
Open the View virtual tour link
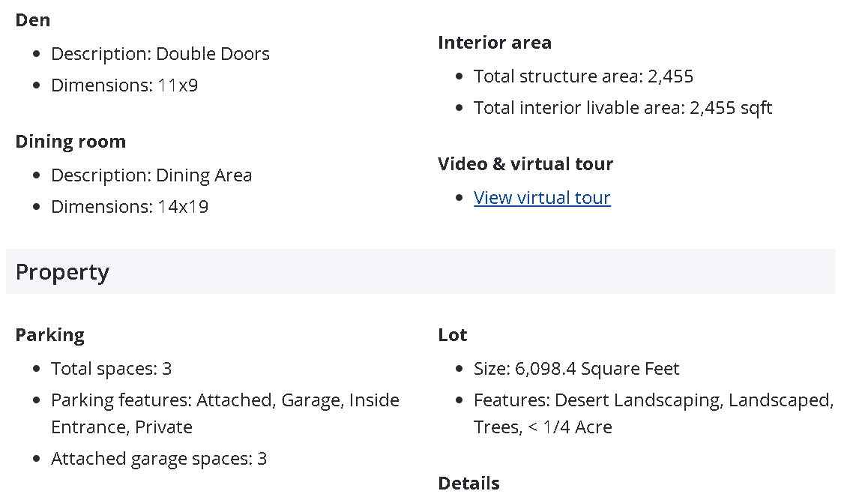click(x=542, y=198)
